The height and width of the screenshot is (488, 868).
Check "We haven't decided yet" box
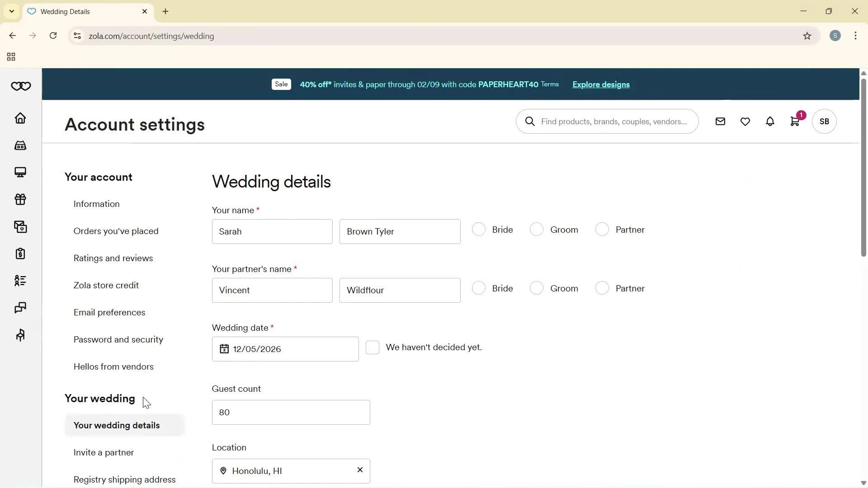(x=372, y=347)
